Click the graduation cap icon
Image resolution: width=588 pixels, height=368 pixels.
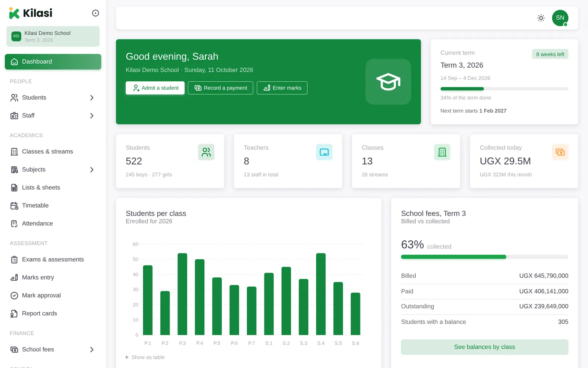pos(388,82)
